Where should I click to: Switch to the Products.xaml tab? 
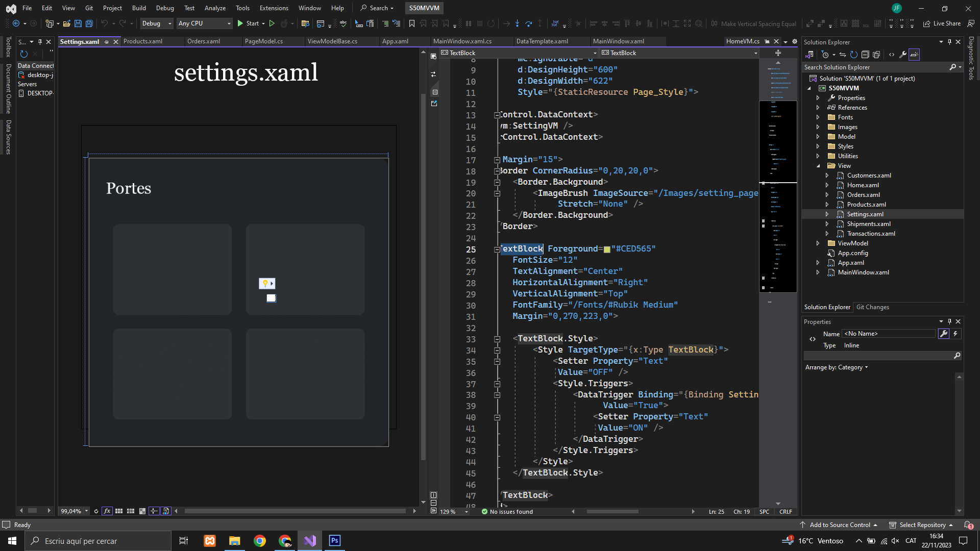143,41
